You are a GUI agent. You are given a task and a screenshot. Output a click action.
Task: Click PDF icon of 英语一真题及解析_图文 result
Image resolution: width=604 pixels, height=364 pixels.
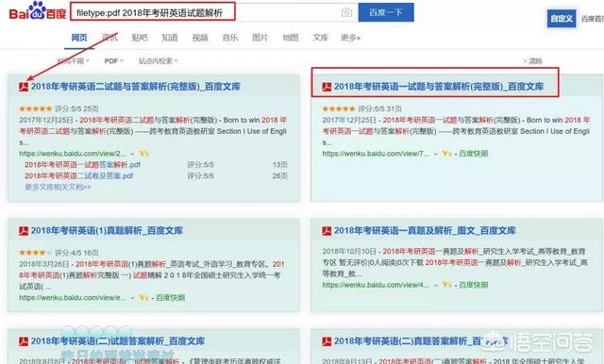(x=327, y=231)
